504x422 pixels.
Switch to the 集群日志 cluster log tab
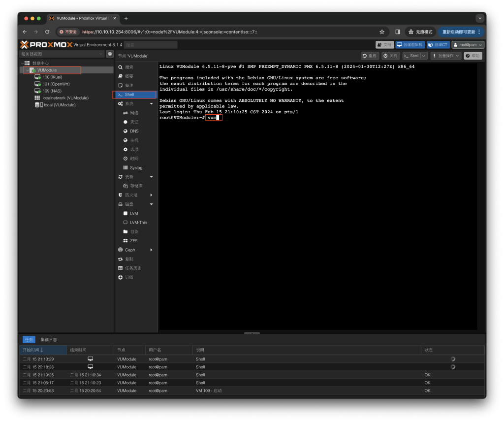pos(49,340)
